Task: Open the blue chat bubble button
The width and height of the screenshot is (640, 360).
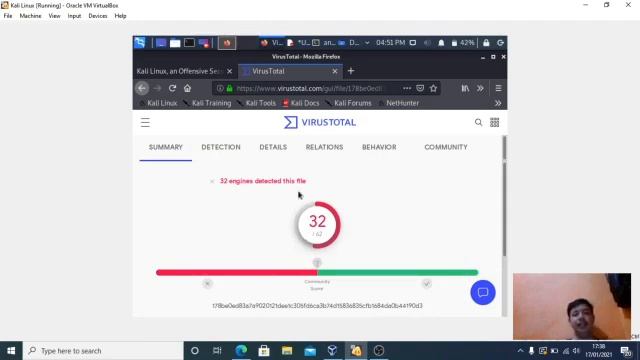Action: (x=483, y=292)
